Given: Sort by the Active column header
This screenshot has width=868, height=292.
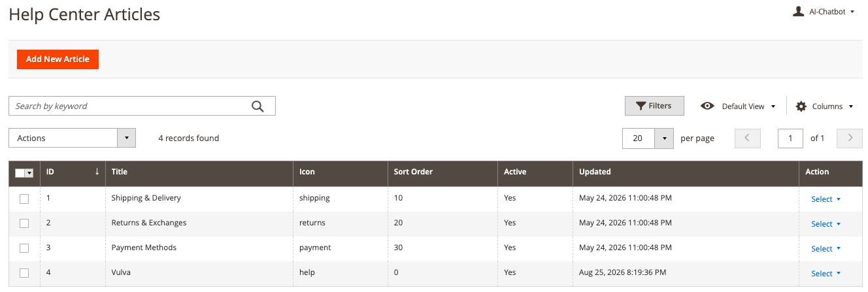Looking at the screenshot, I should (x=535, y=172).
